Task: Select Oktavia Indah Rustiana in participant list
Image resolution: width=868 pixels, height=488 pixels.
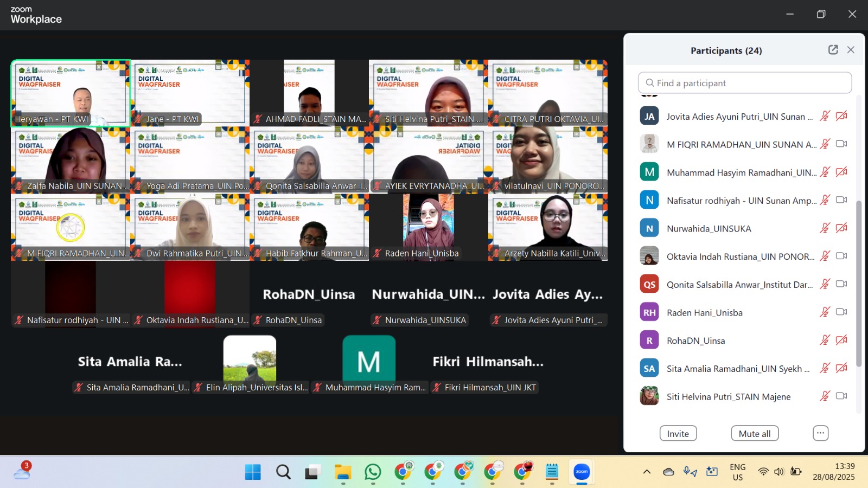Action: pos(740,256)
